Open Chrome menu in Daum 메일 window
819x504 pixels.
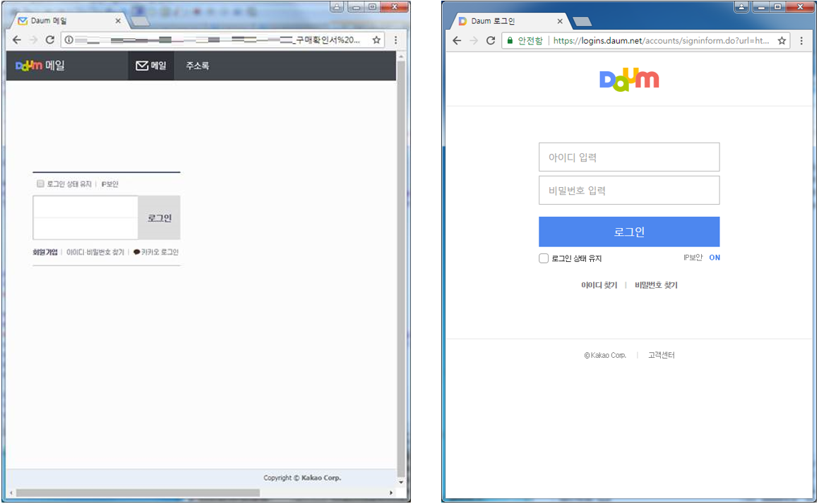[395, 40]
